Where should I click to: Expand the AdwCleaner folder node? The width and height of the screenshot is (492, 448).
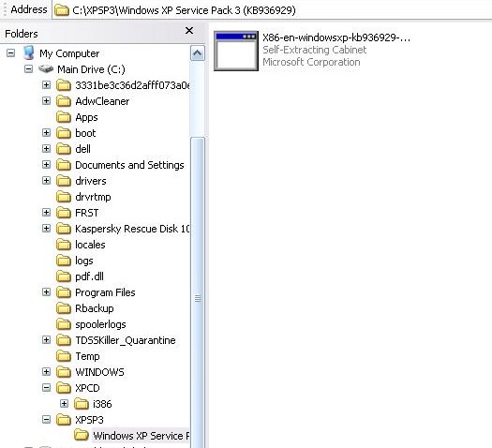click(46, 100)
